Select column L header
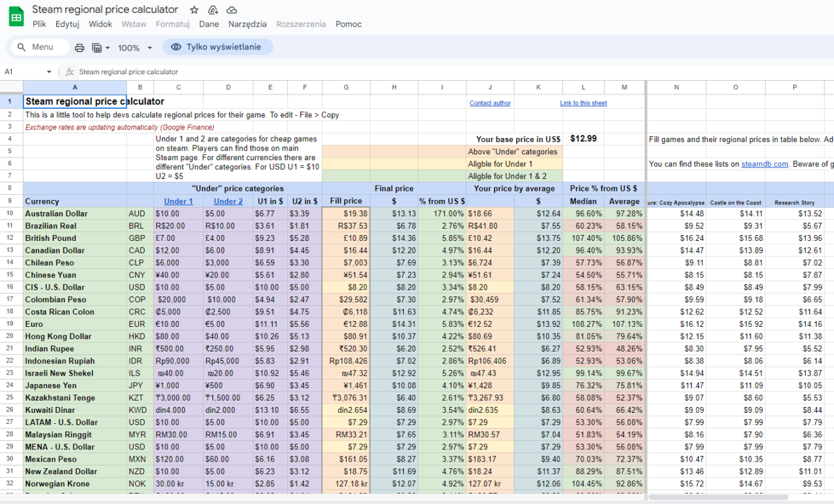 tap(583, 87)
